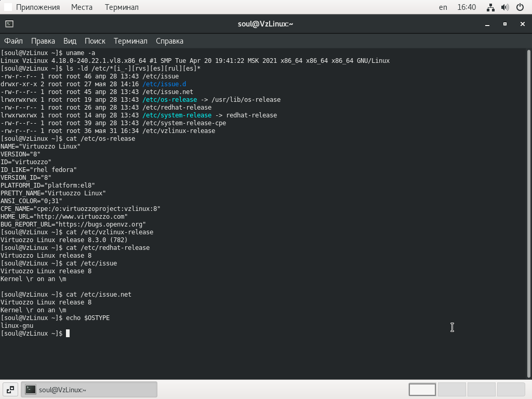Click the network connection icon
Screen dimensions: 532x399
490,7
